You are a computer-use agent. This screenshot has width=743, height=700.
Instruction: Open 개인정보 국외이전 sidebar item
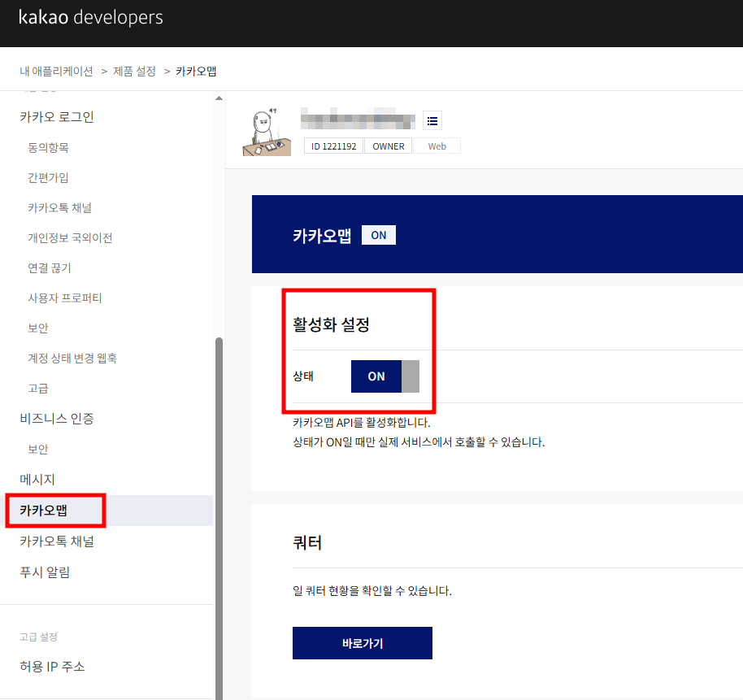click(x=70, y=238)
